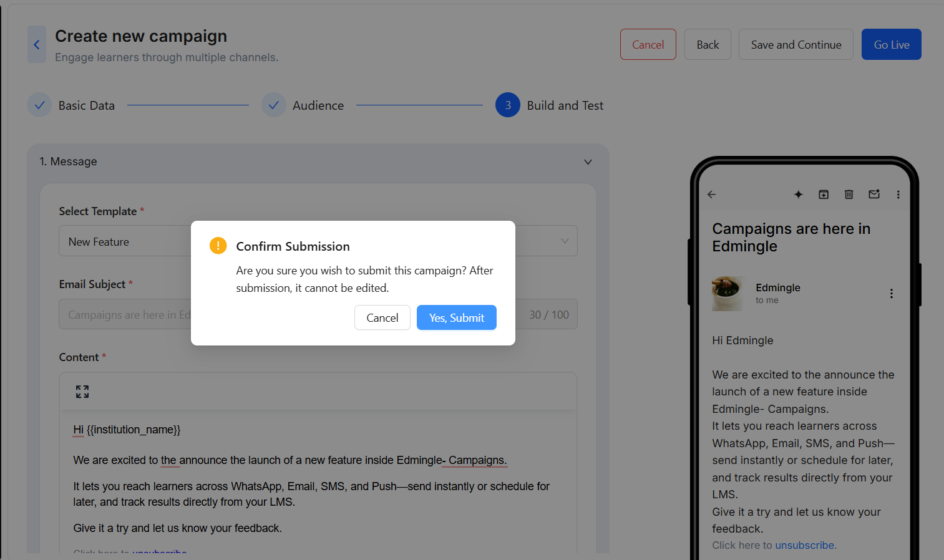The height and width of the screenshot is (560, 944).
Task: Click Audience step label
Action: click(318, 105)
